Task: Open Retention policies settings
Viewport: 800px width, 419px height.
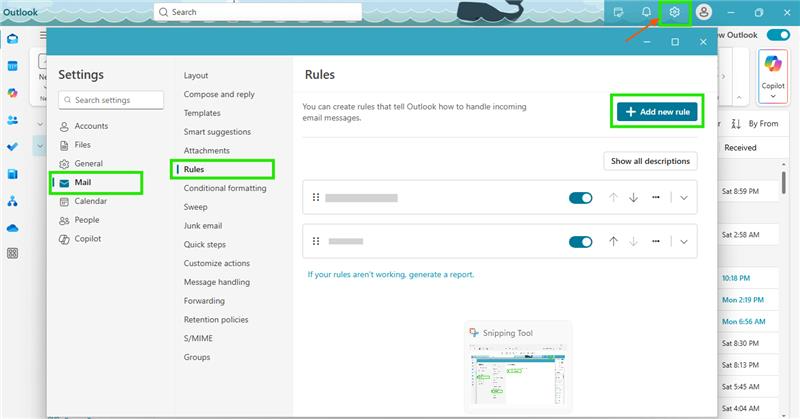Action: (x=216, y=319)
